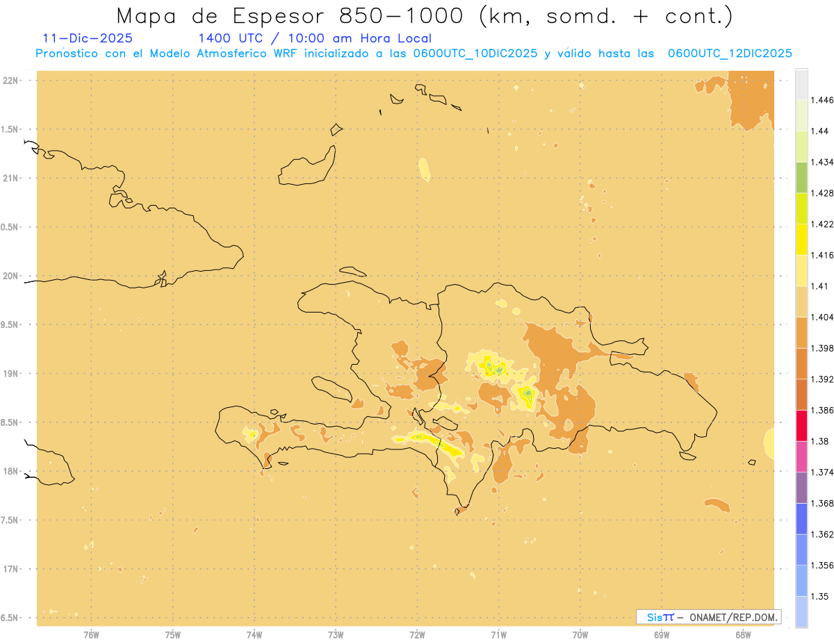This screenshot has width=834, height=644.
Task: Click the '74W' longitude axis label
Action: coord(254,635)
